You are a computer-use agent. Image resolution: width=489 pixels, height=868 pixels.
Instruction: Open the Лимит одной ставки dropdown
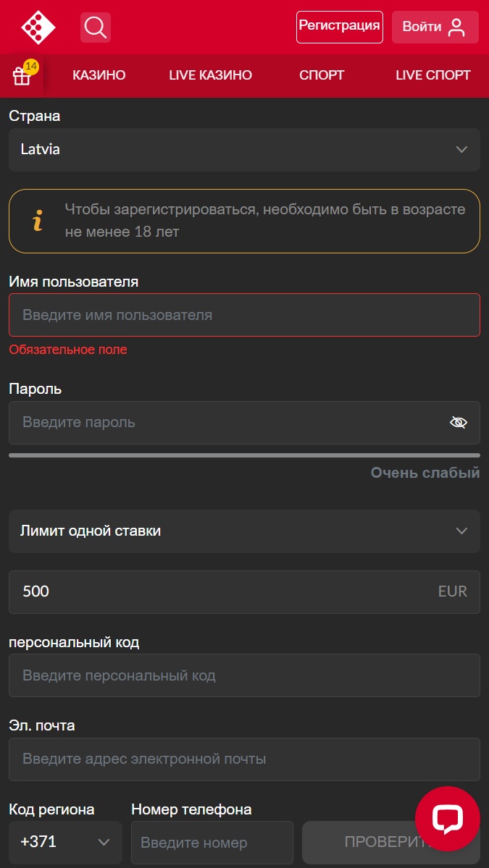tap(244, 531)
